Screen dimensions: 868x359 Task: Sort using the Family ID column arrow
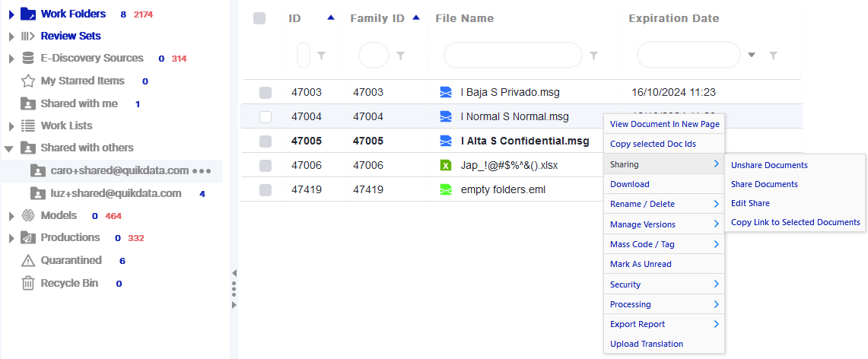[x=416, y=17]
